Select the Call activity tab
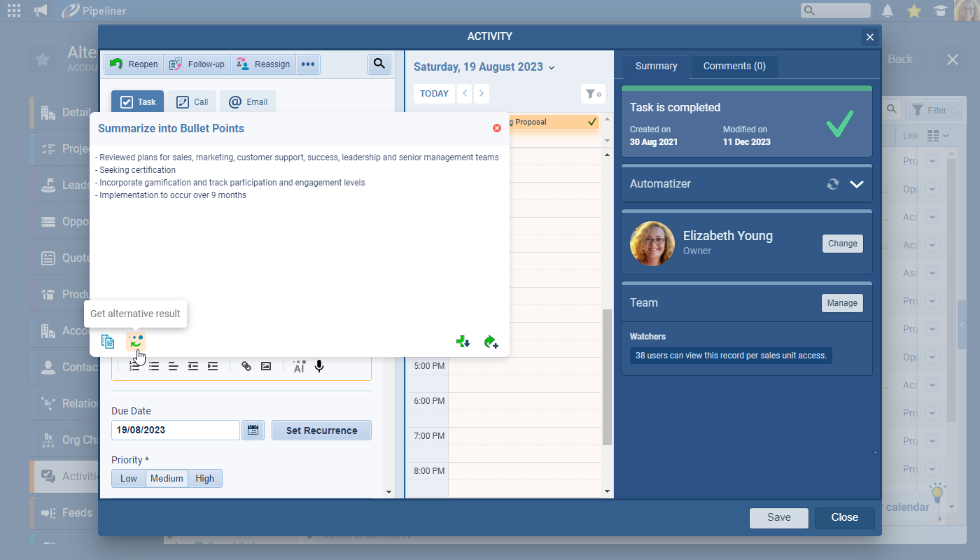 point(192,102)
